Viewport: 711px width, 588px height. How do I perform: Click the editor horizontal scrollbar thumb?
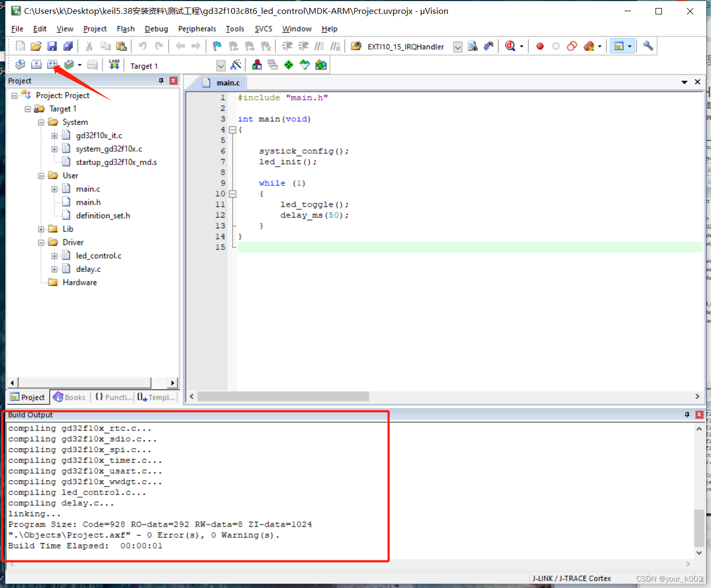[283, 396]
